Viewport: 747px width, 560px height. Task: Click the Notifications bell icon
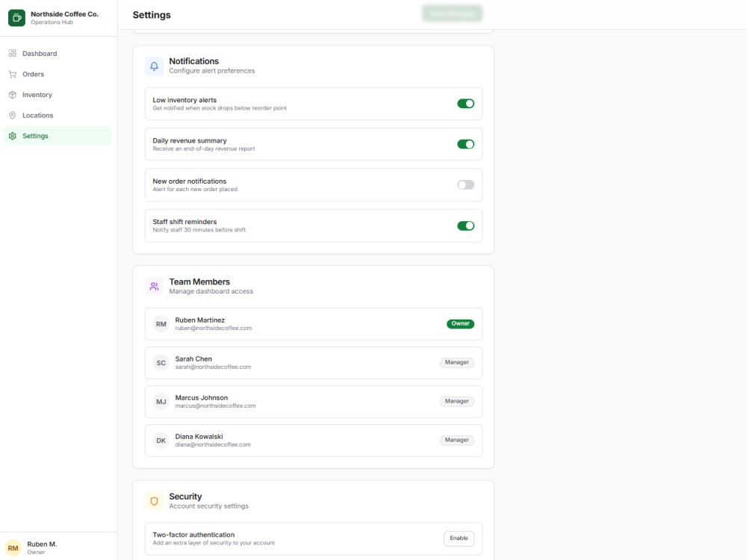(154, 66)
